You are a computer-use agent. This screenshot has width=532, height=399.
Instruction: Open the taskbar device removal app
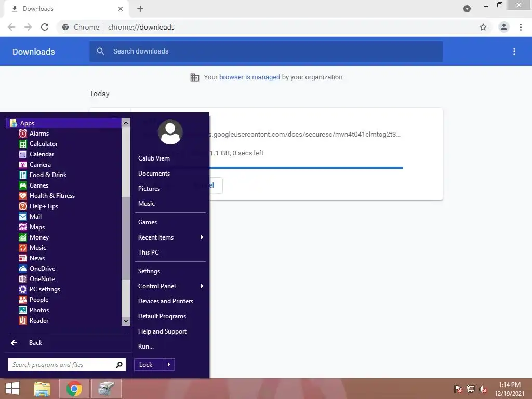[107, 389]
